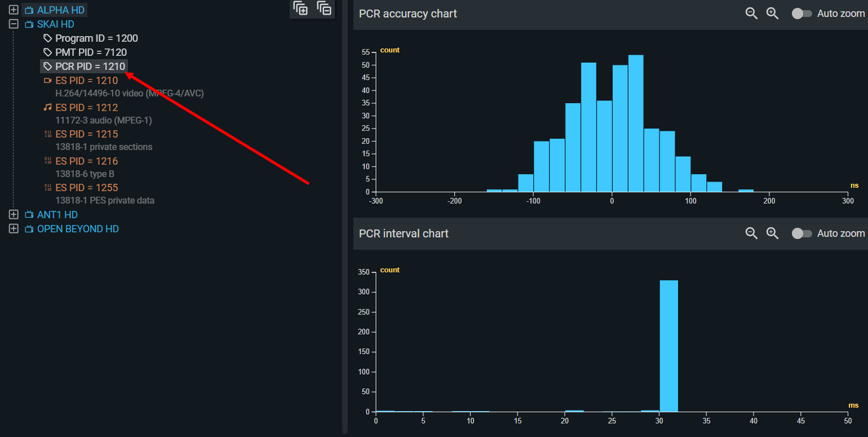Zoom in on the PCR interval chart
The width and height of the screenshot is (868, 437).
772,233
